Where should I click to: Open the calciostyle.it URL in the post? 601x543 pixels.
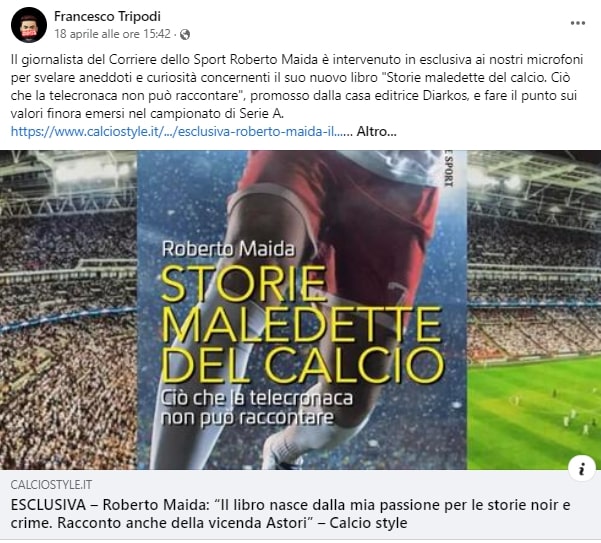coord(181,132)
